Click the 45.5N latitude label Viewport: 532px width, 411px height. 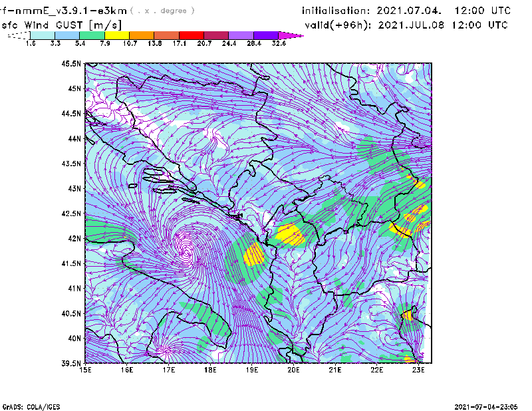(71, 63)
